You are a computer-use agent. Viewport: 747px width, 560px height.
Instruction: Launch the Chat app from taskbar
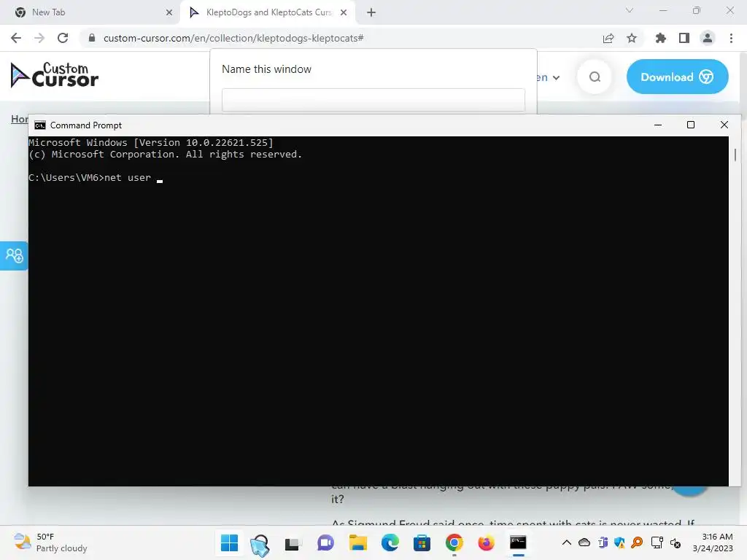point(325,542)
